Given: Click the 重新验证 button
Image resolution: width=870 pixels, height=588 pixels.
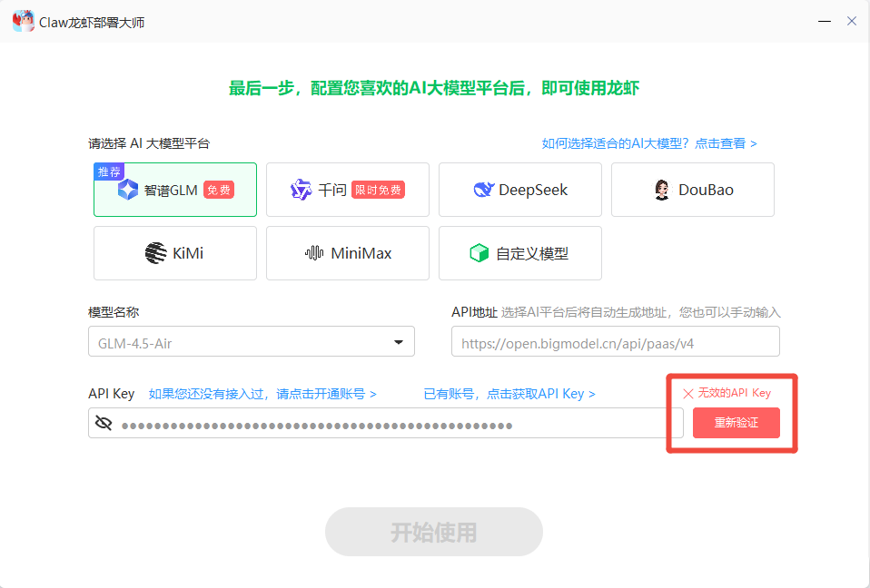Looking at the screenshot, I should (736, 423).
